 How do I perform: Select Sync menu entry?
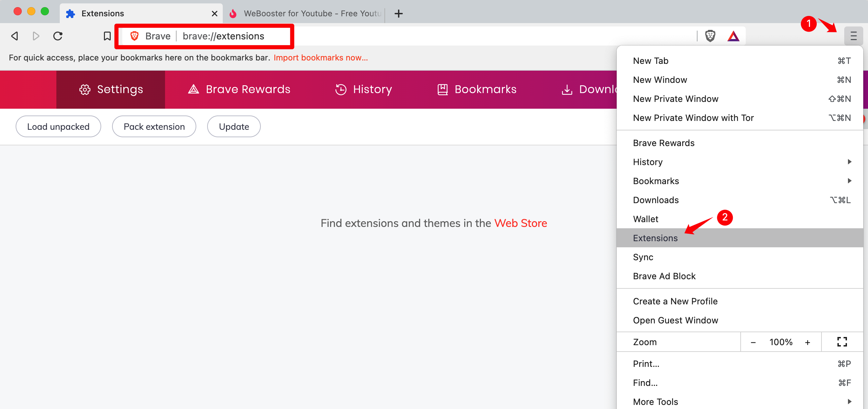coord(740,257)
